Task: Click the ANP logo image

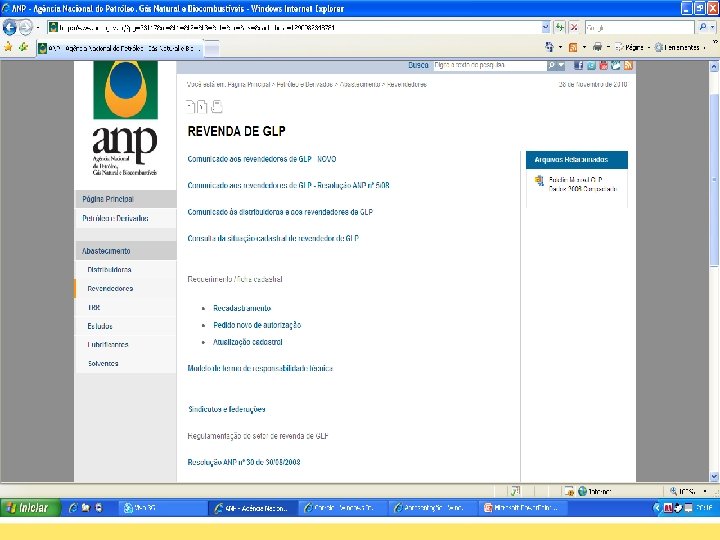Action: [x=125, y=118]
